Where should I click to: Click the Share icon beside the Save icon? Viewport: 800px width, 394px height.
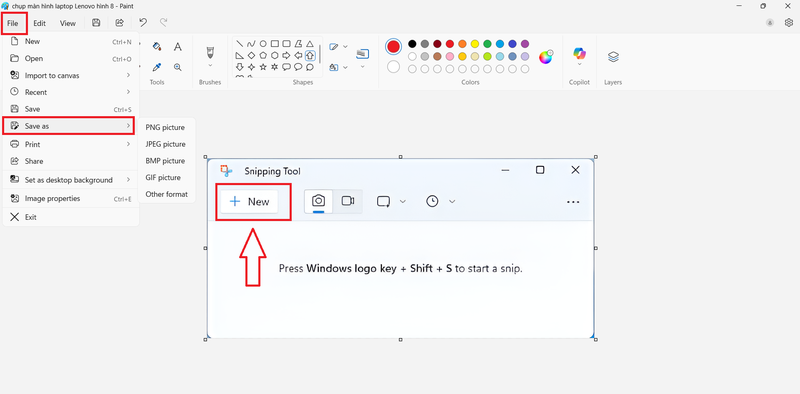119,23
